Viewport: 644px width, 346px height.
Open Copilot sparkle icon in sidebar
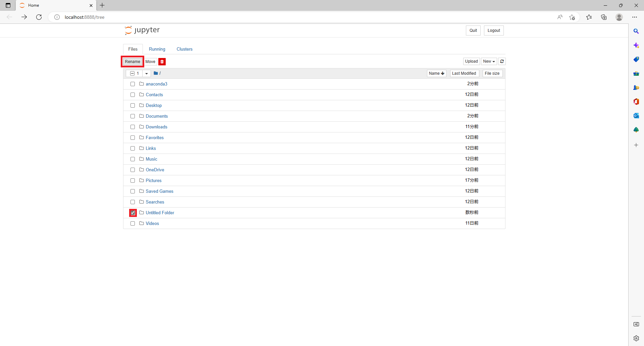[636, 45]
